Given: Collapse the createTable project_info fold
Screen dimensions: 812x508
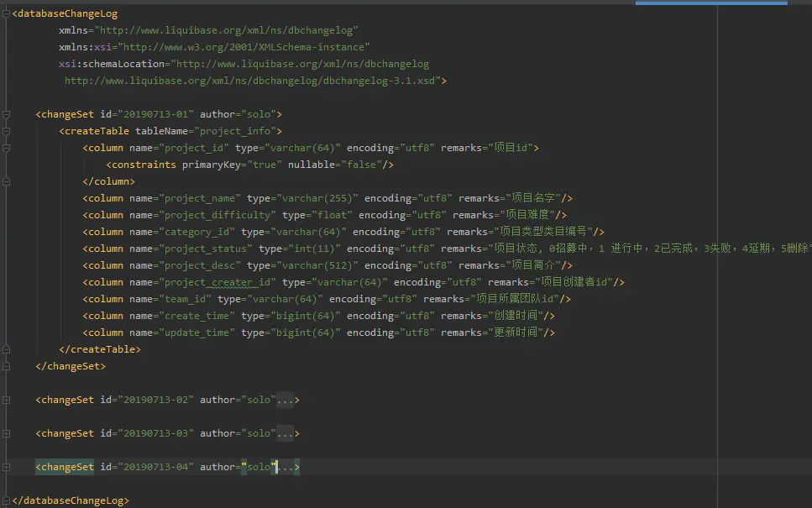Looking at the screenshot, I should pos(6,131).
